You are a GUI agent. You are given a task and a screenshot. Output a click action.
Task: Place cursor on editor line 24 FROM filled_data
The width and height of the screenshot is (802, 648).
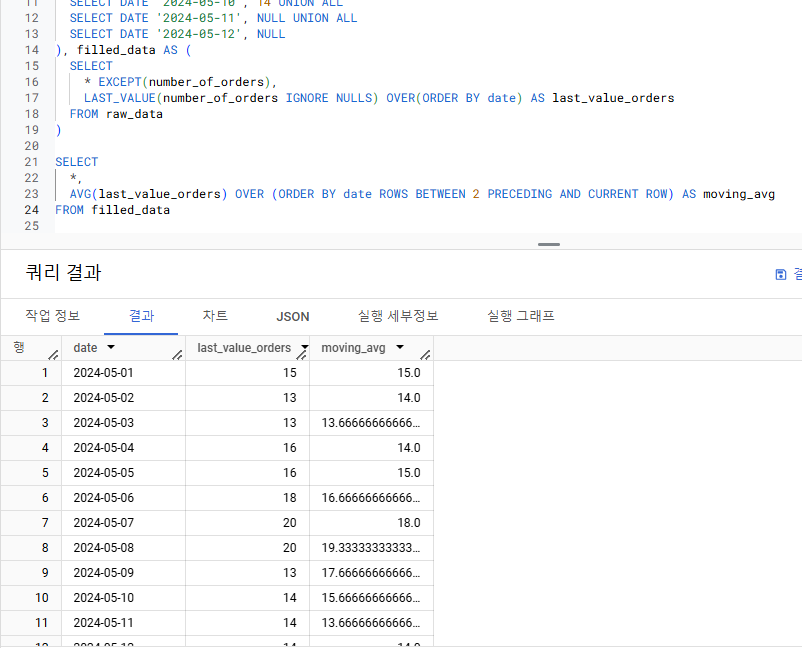pos(113,210)
